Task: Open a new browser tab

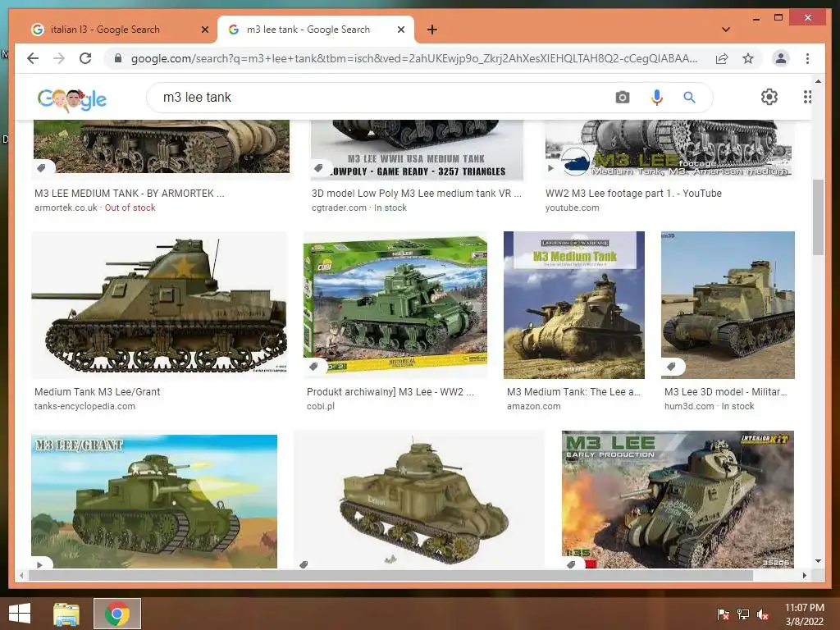Action: pos(432,30)
